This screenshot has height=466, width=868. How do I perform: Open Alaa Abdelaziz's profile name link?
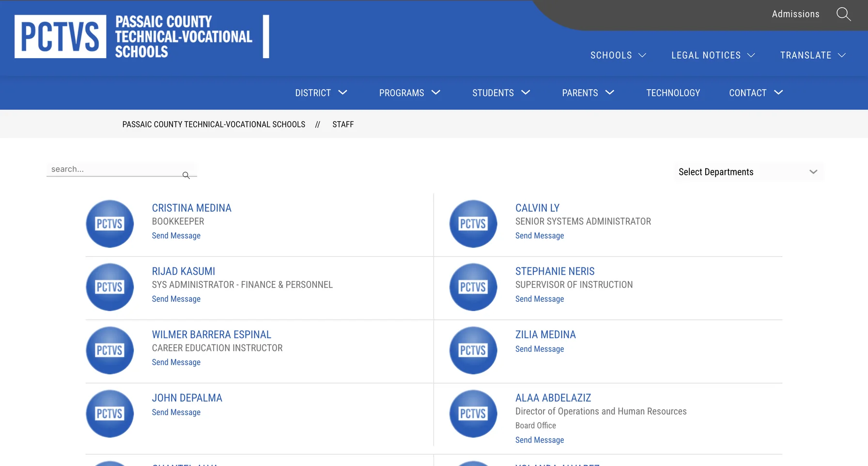(553, 398)
